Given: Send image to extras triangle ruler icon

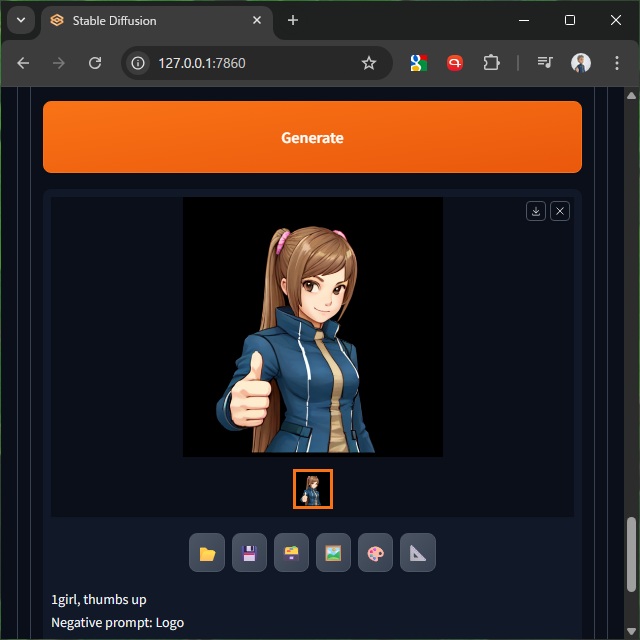Looking at the screenshot, I should pyautogui.click(x=417, y=553).
